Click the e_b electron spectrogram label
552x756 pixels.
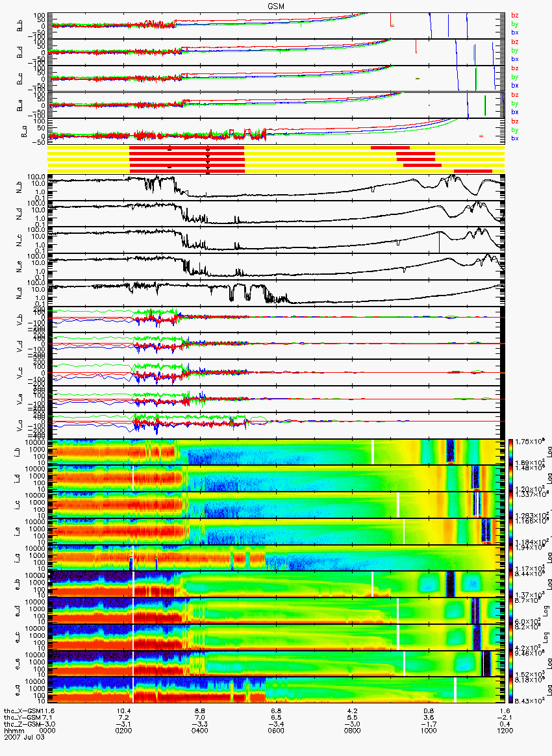point(18,585)
